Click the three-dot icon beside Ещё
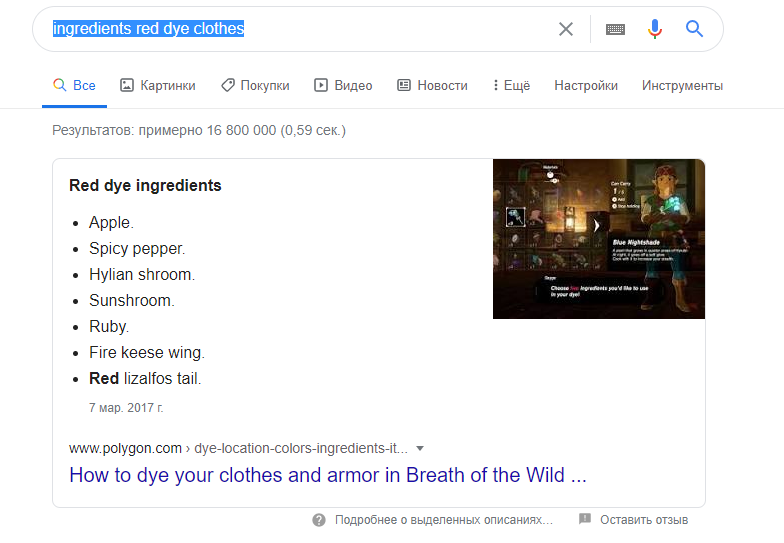The image size is (784, 543). (x=496, y=85)
